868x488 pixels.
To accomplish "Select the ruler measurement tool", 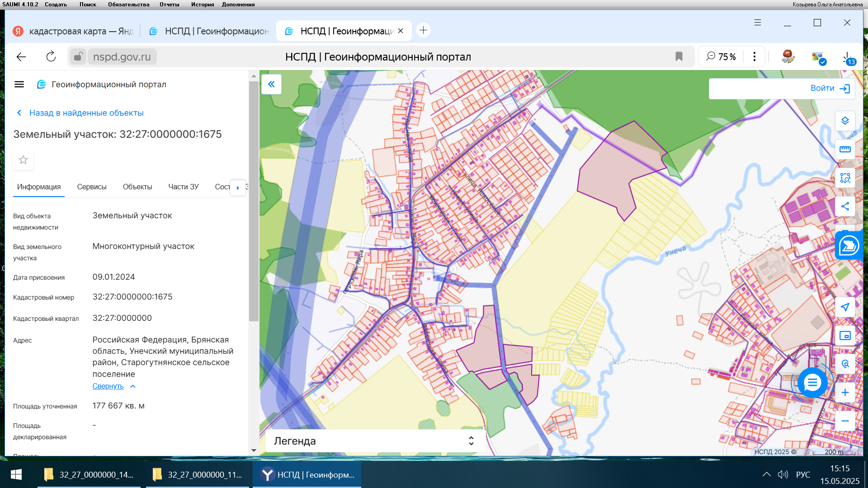I will (845, 149).
